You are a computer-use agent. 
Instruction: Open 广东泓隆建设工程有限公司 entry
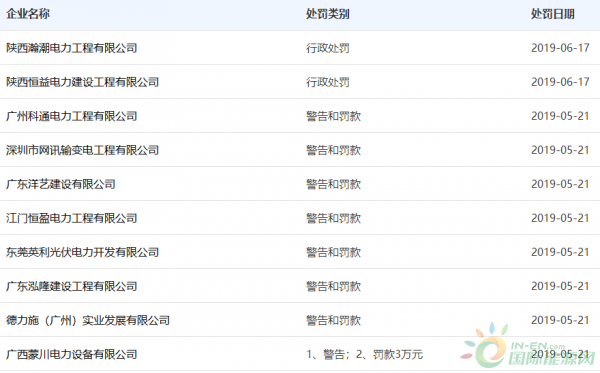pyautogui.click(x=72, y=286)
